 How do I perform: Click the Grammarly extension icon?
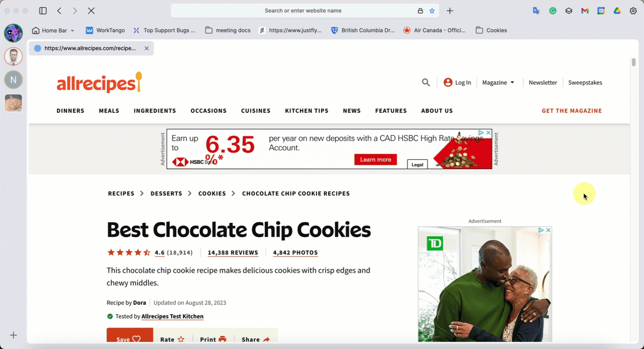(x=553, y=11)
